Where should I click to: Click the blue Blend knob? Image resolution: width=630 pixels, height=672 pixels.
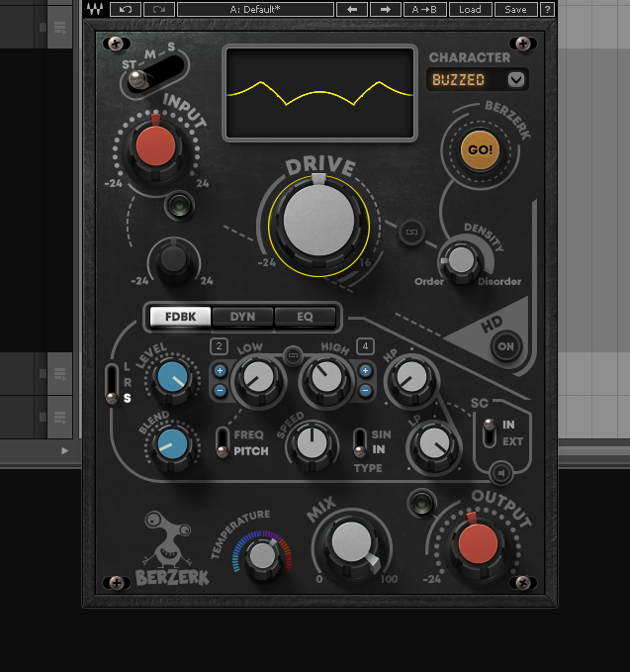tap(173, 444)
